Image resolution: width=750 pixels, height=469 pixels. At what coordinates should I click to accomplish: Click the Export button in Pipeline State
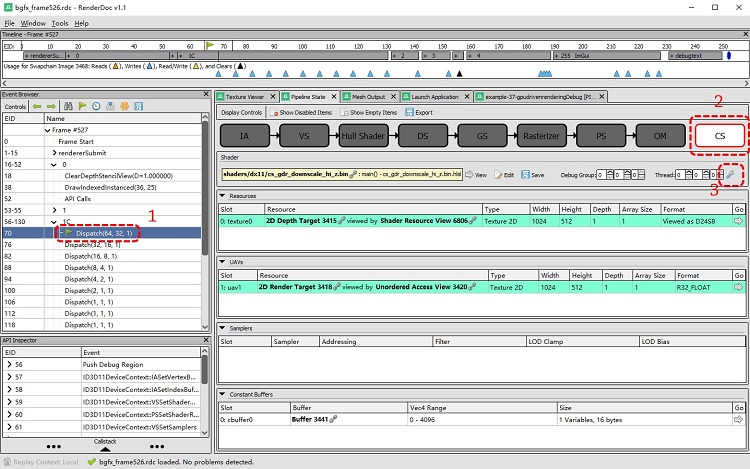click(421, 113)
